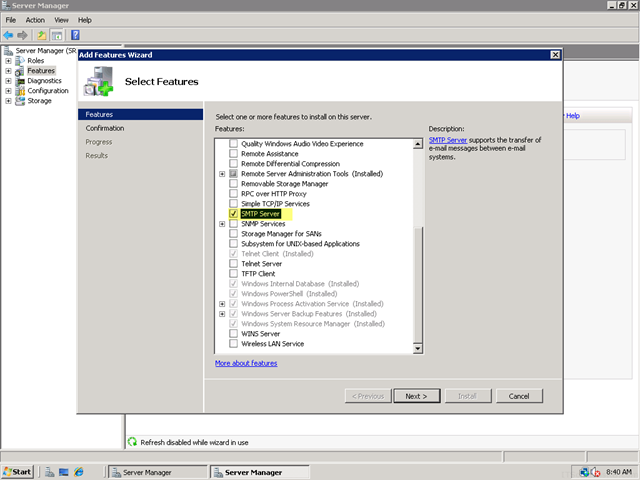Screen dimensions: 640x480
Task: Open the Help question-mark toolbar icon
Action: tap(75, 35)
